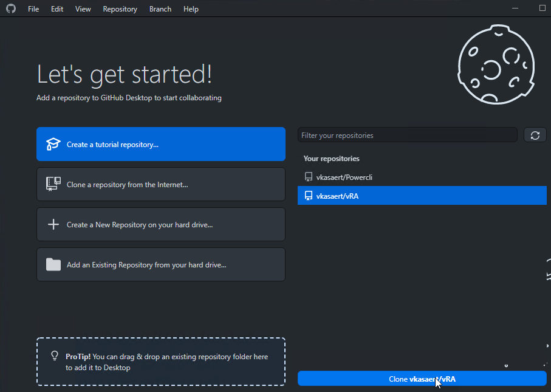Click the repo icon beside vkasaert/vRA

tap(309, 196)
